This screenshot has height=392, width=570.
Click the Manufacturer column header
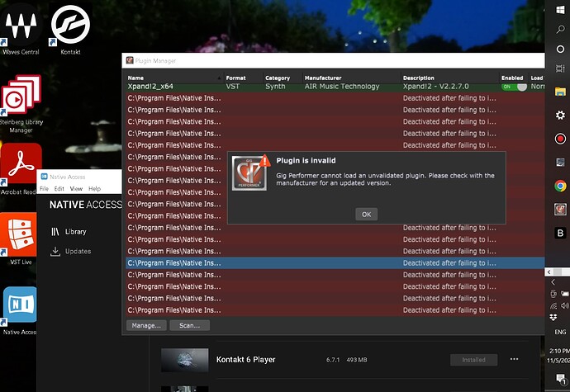coord(323,78)
